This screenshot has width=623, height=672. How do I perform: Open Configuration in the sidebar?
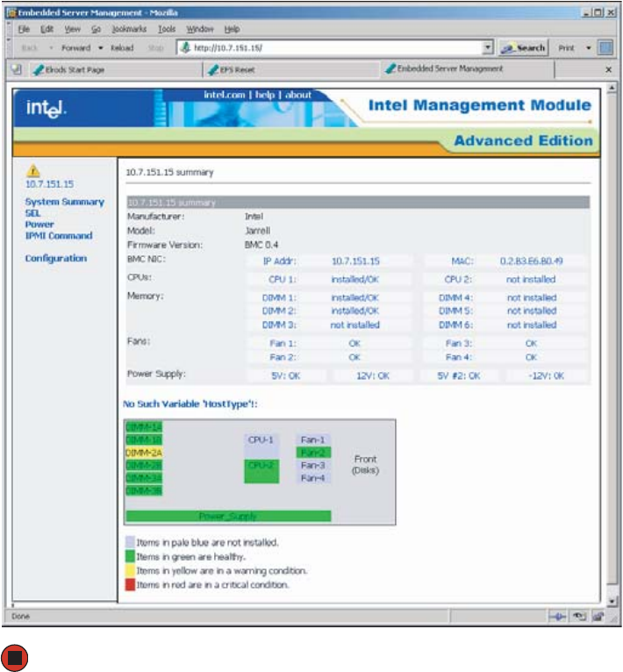coord(56,259)
